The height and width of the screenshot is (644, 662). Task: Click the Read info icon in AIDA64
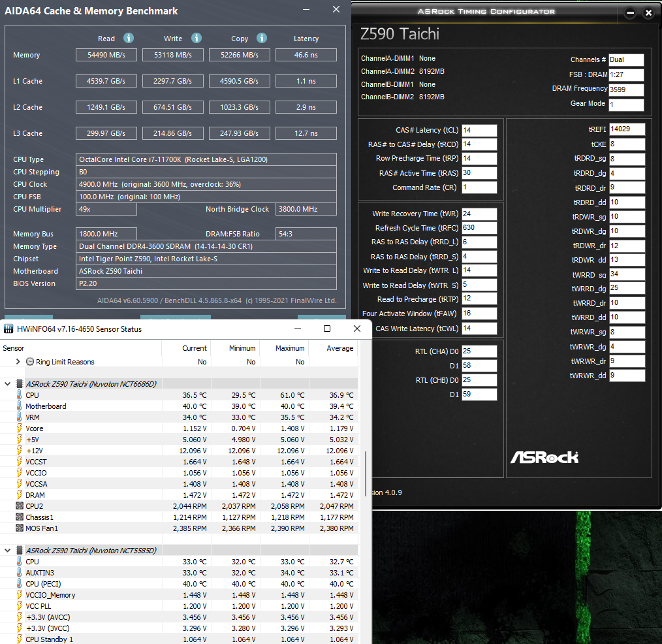click(129, 39)
